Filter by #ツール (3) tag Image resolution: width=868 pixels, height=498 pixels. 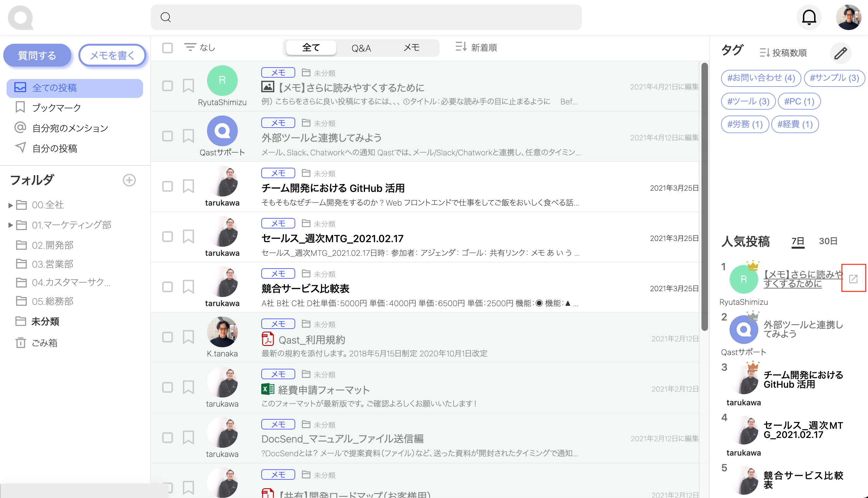[x=748, y=101]
